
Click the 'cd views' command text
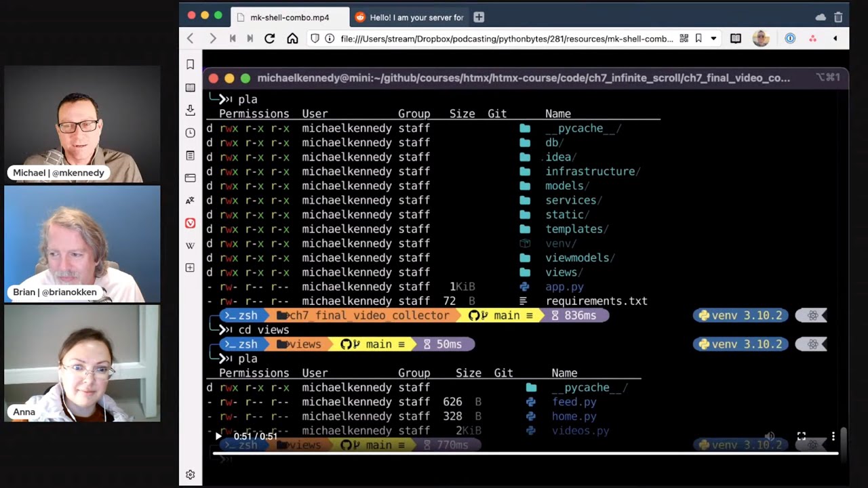click(x=264, y=330)
